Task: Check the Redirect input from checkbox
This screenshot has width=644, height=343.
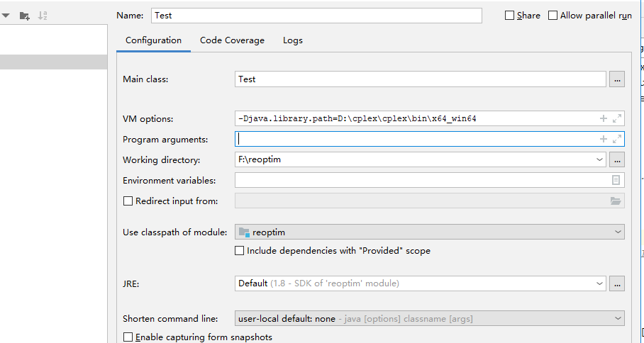Action: (128, 201)
